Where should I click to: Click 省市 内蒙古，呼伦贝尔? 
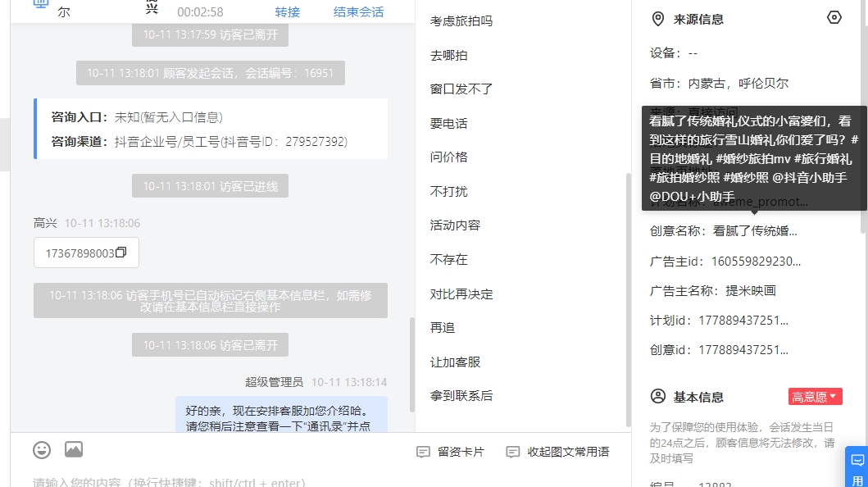pos(719,83)
